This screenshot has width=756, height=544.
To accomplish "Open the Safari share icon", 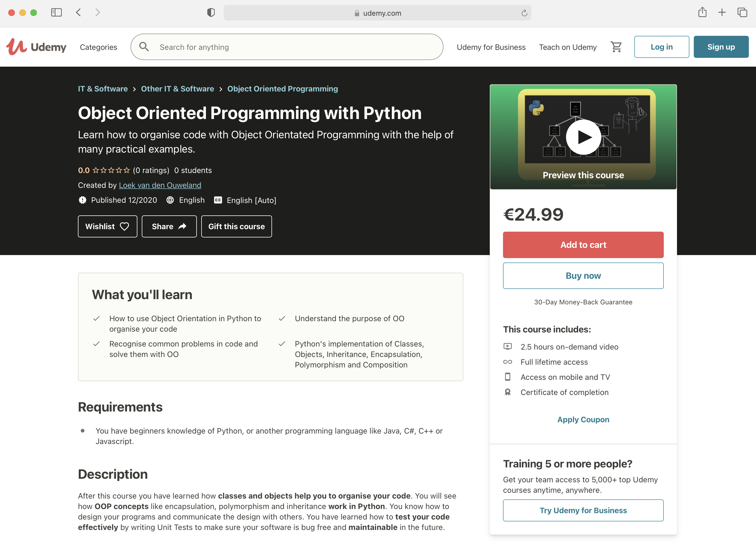I will coord(702,12).
